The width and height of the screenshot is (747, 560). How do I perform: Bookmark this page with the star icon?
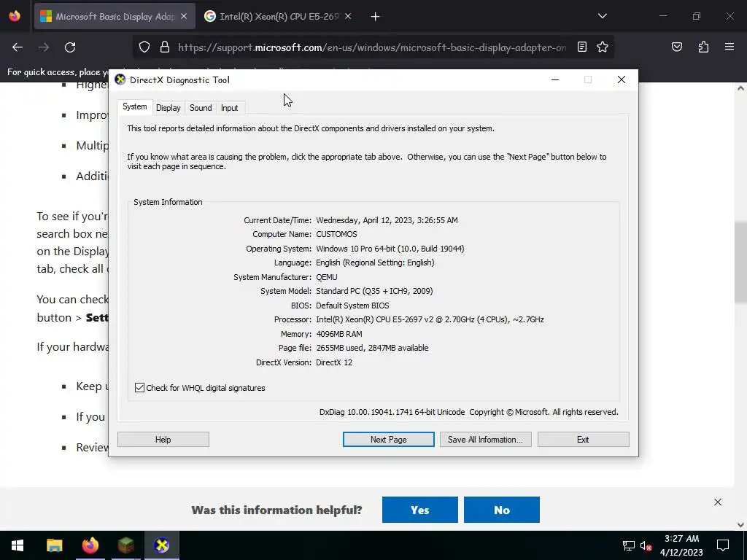coord(603,47)
